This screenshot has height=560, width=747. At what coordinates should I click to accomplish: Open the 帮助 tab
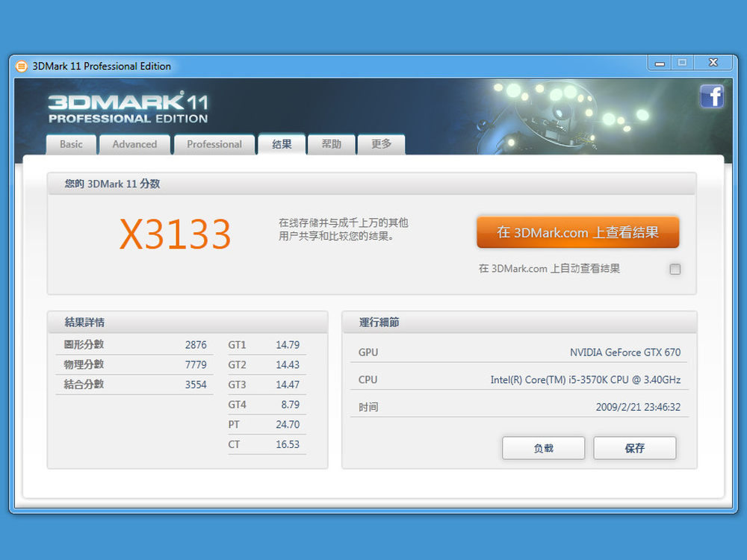point(332,144)
